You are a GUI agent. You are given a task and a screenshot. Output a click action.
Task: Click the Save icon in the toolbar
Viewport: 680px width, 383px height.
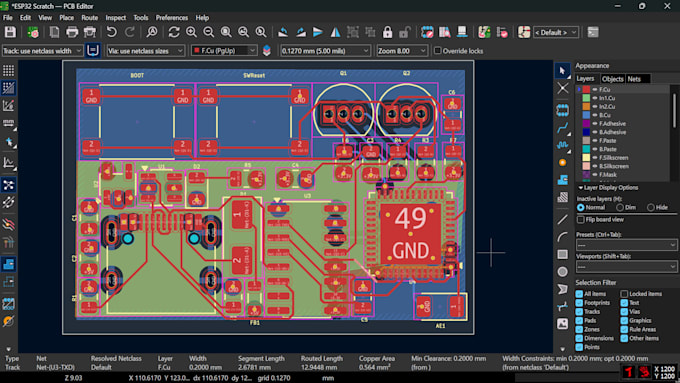click(x=10, y=32)
